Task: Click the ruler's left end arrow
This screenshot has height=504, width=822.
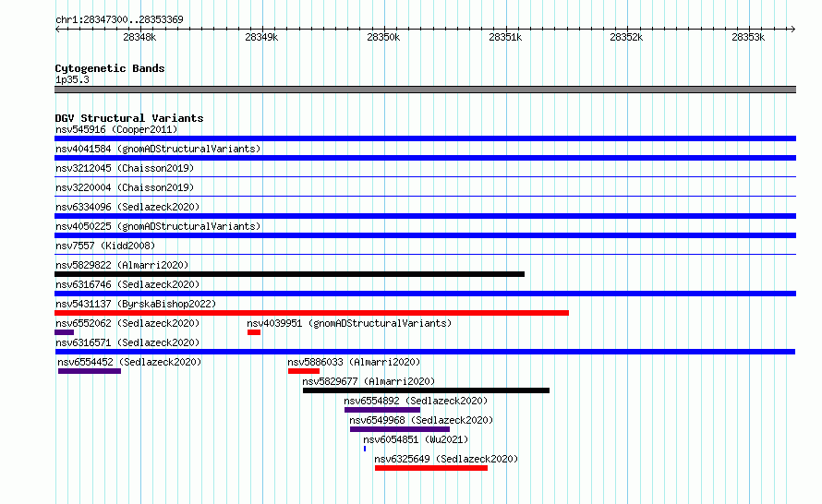Action: tap(58, 29)
